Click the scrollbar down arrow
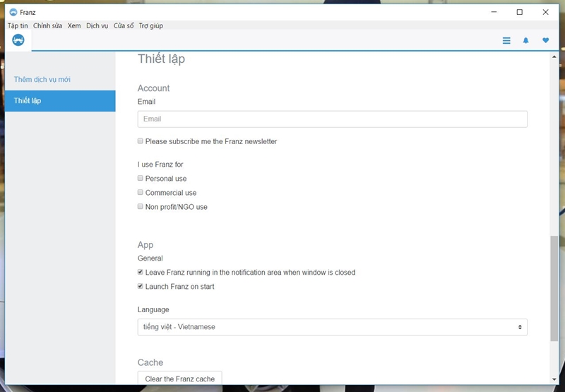565x392 pixels. (554, 379)
